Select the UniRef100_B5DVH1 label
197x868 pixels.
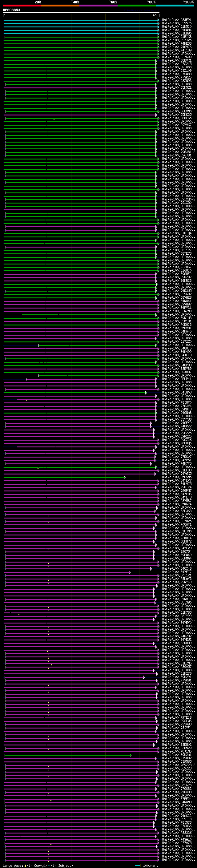(177, 328)
